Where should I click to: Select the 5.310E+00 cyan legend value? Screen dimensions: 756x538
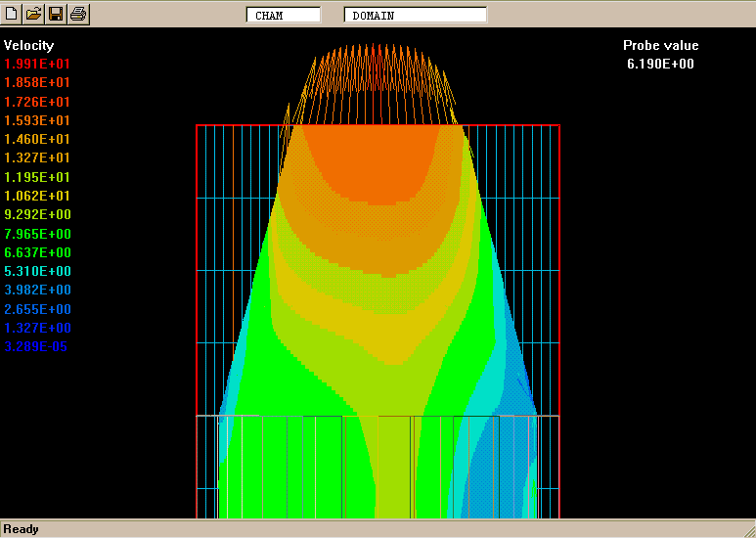pos(37,271)
